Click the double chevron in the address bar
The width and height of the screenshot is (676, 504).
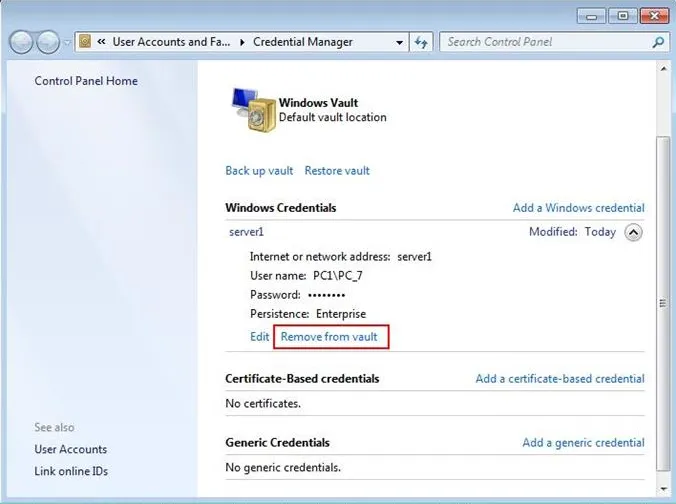[102, 41]
